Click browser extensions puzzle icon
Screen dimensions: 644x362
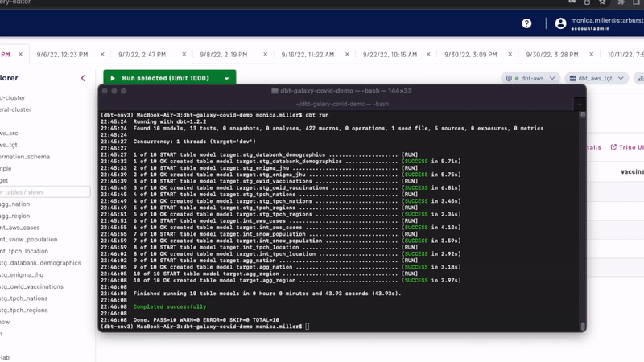click(621, 2)
